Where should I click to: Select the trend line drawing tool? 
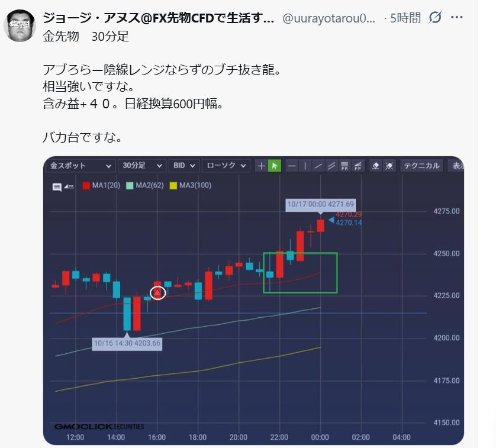pyautogui.click(x=318, y=166)
